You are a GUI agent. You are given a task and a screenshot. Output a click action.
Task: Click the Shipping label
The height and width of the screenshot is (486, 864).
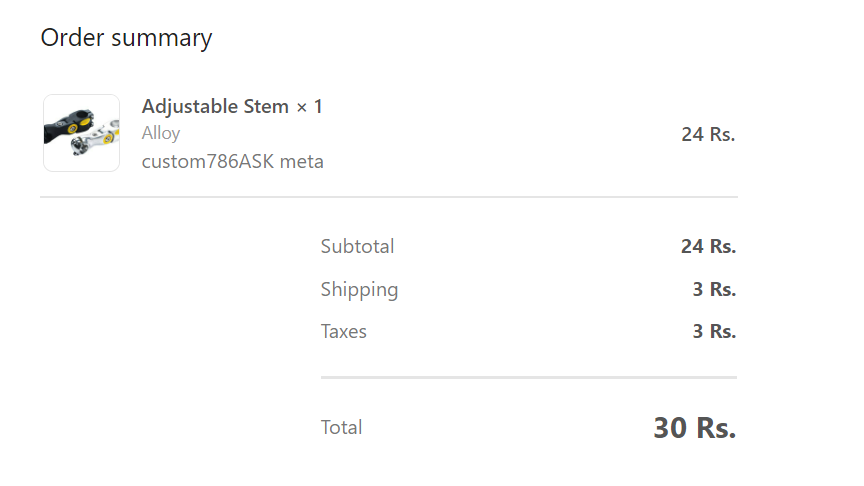pyautogui.click(x=359, y=290)
